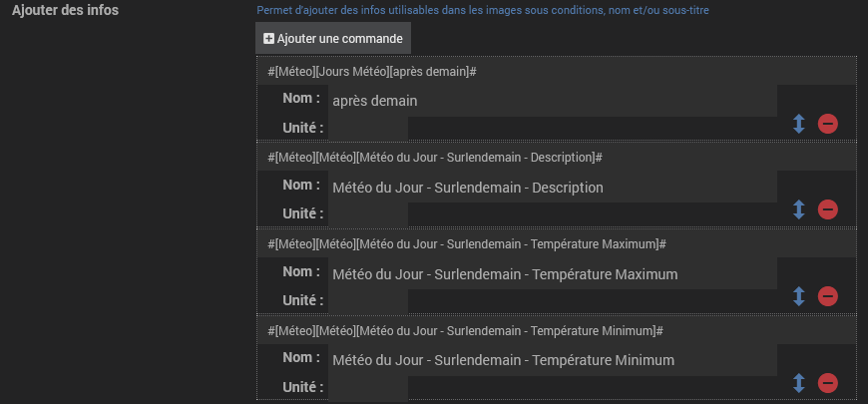Click the plus icon in Ajouter une commande

point(268,39)
